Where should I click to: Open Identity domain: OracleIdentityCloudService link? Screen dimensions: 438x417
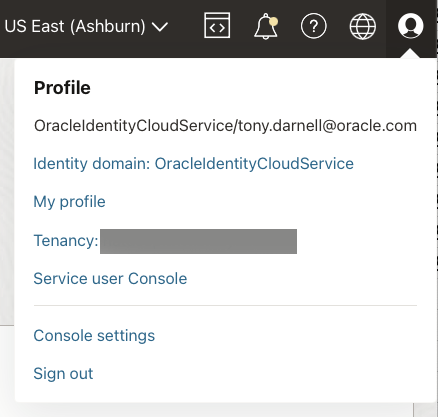(193, 164)
